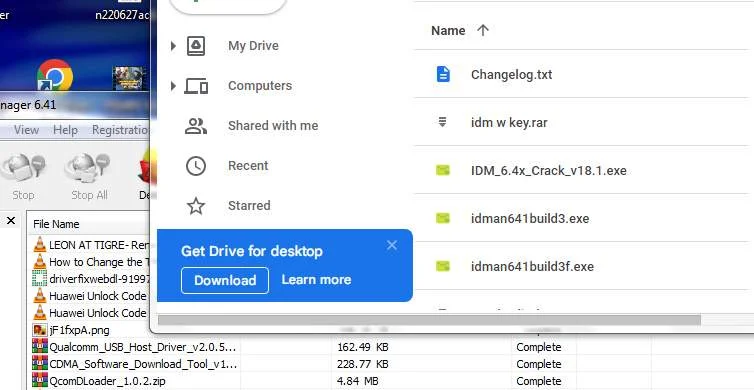Open Changelog.txt file
This screenshot has width=754, height=390.
pos(511,75)
